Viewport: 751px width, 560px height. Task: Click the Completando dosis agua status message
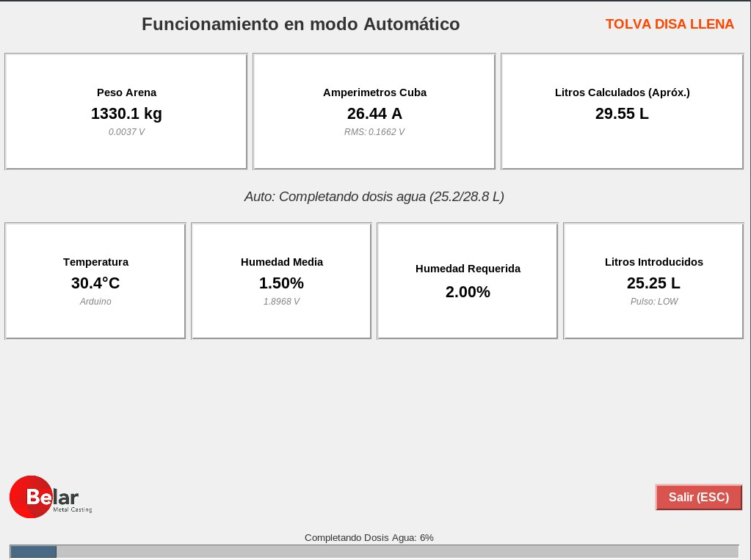click(374, 197)
